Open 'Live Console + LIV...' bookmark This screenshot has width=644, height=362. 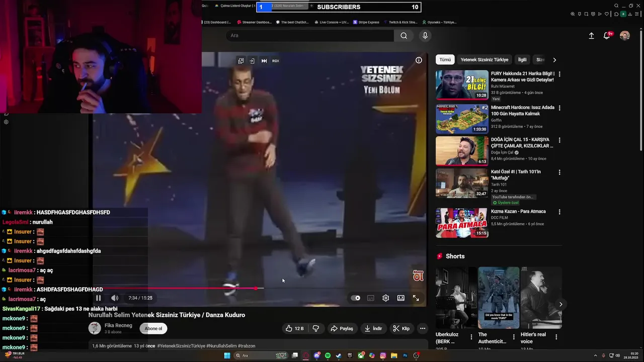click(332, 22)
